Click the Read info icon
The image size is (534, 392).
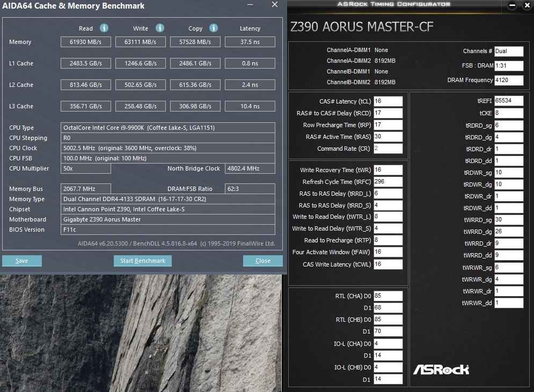104,28
